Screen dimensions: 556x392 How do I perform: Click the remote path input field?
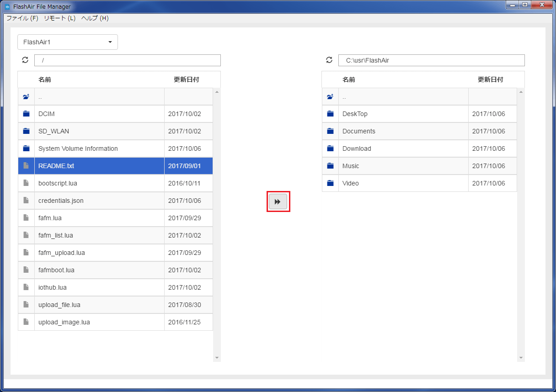point(128,60)
